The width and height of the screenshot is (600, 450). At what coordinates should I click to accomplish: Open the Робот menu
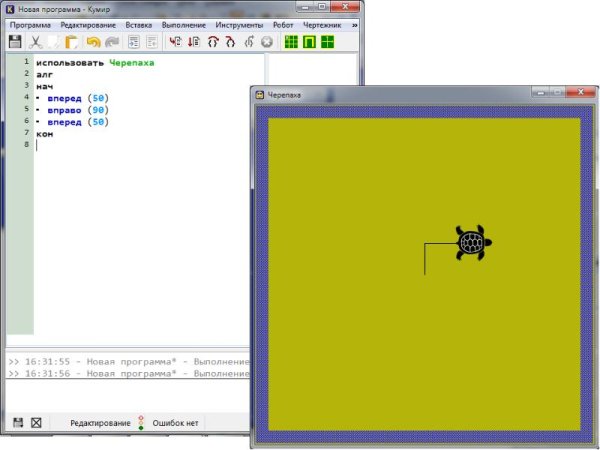(x=283, y=23)
